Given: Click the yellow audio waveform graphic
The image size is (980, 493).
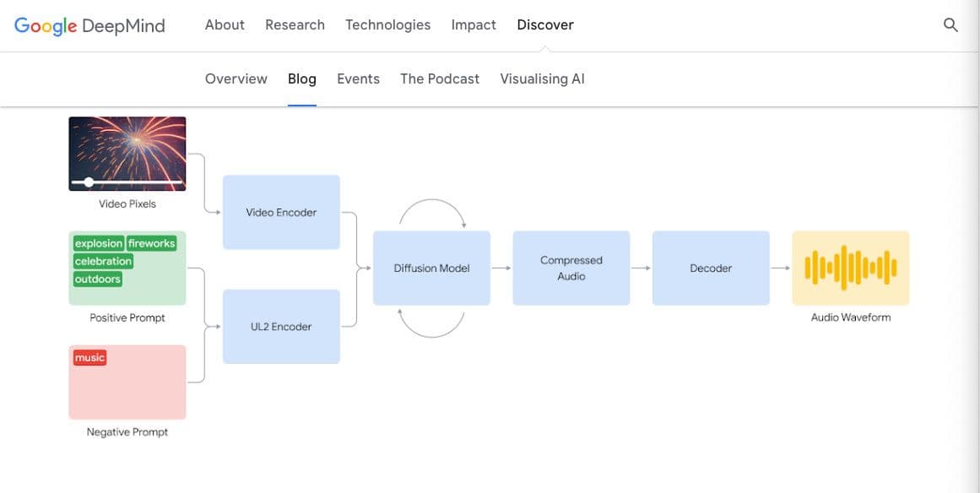Looking at the screenshot, I should [x=850, y=268].
